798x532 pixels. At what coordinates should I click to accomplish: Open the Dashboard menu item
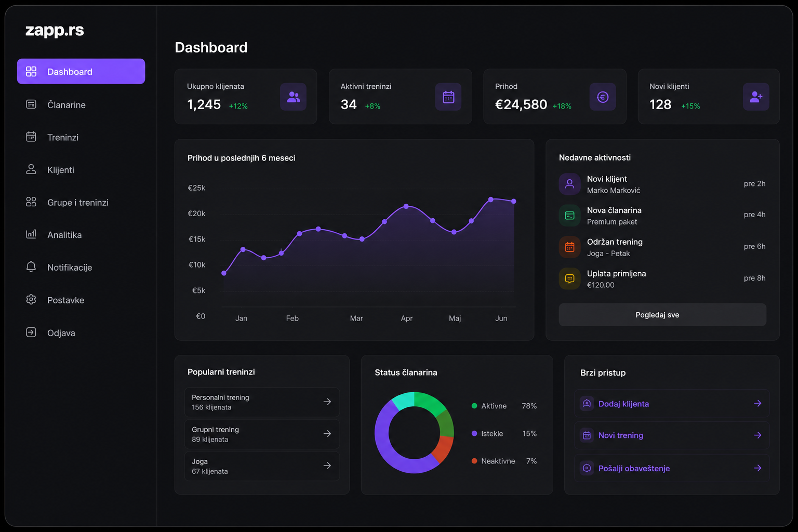[81, 71]
